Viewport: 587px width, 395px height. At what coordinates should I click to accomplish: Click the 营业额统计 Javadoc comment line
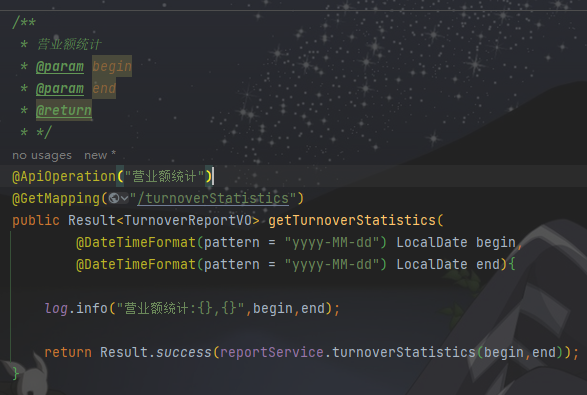click(69, 45)
